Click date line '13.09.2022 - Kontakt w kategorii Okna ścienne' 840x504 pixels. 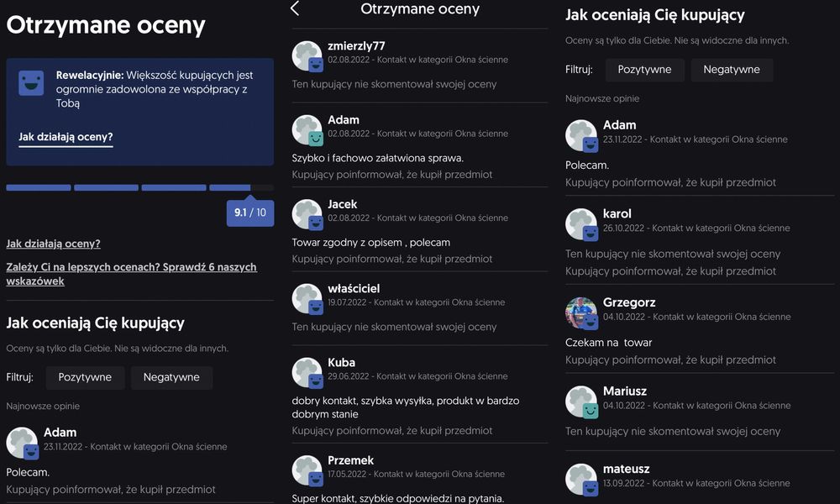pyautogui.click(x=696, y=483)
